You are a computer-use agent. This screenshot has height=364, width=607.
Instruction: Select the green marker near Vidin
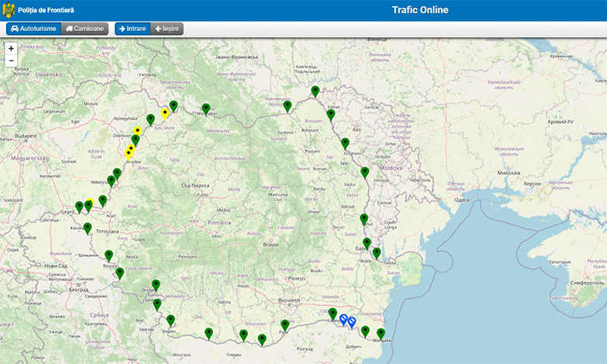(x=171, y=320)
